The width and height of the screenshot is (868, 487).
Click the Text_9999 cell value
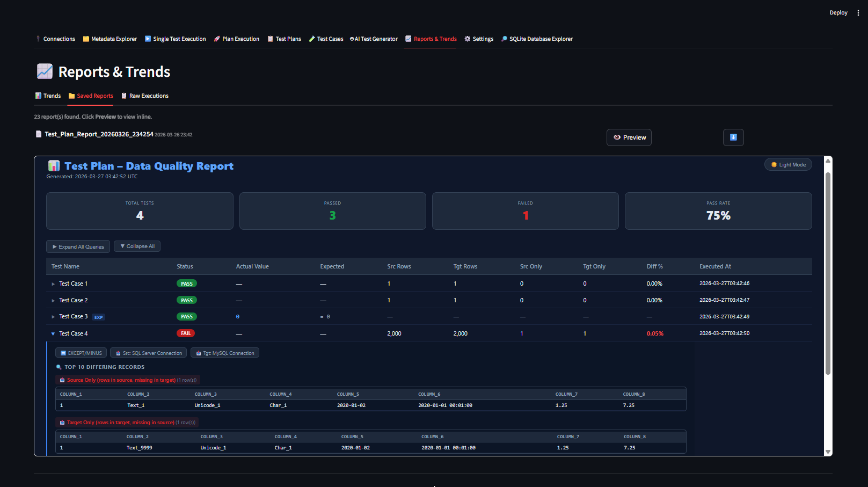pyautogui.click(x=140, y=448)
